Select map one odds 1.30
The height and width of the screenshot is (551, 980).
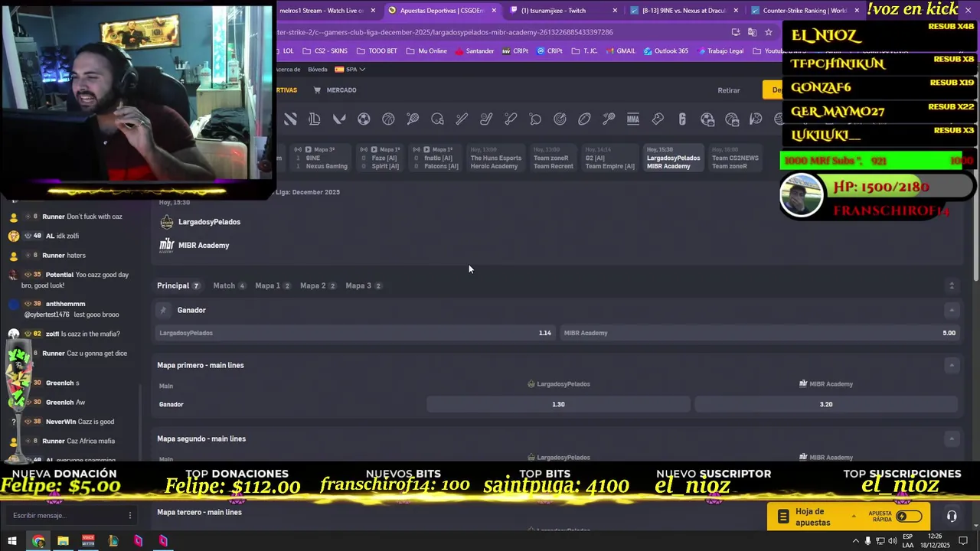coord(558,404)
